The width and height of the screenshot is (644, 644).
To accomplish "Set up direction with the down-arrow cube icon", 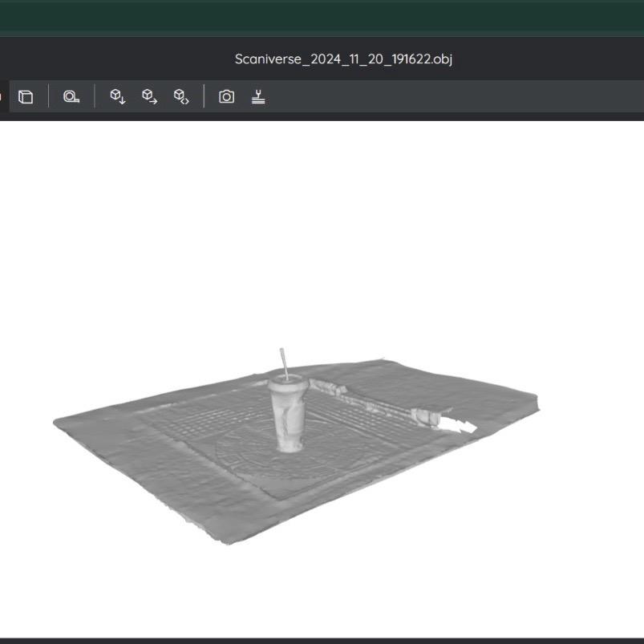I will point(116,96).
